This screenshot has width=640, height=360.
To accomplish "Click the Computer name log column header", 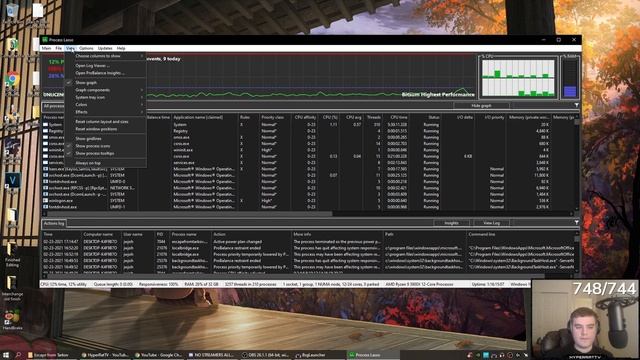I will (x=101, y=234).
